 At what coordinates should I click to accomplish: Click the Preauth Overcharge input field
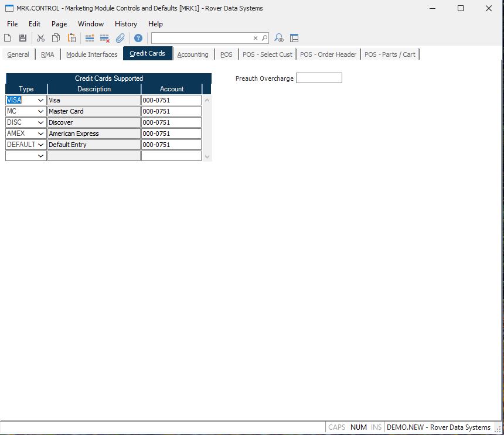[319, 78]
